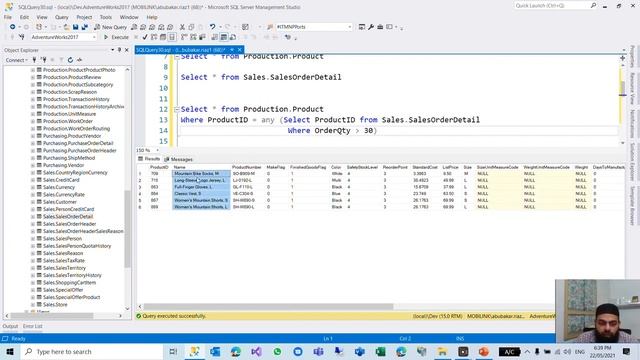Expand the Sales.Customer table node
Screen dimensions: 640x360
pyautogui.click(x=33, y=202)
